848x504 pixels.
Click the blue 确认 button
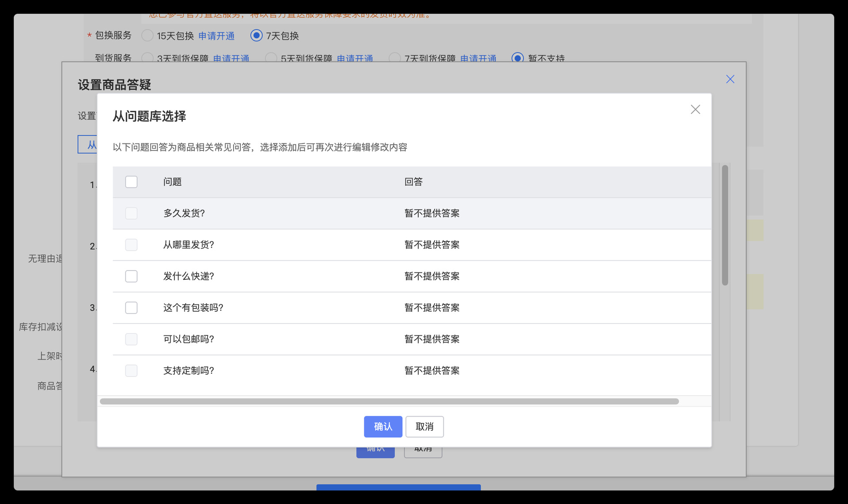(382, 426)
